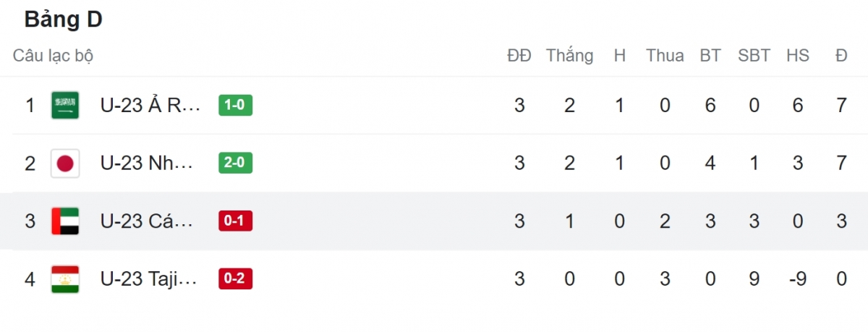Click the HS column header

(798, 56)
